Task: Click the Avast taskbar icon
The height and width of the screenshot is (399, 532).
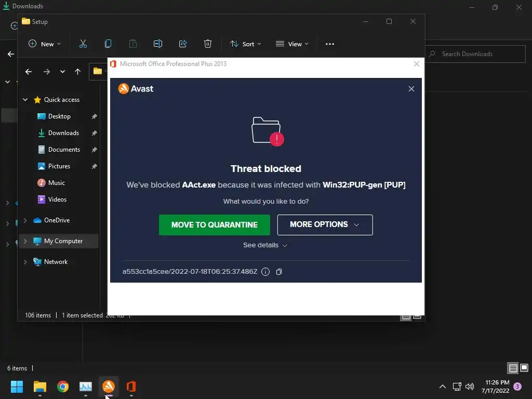Action: [x=109, y=387]
